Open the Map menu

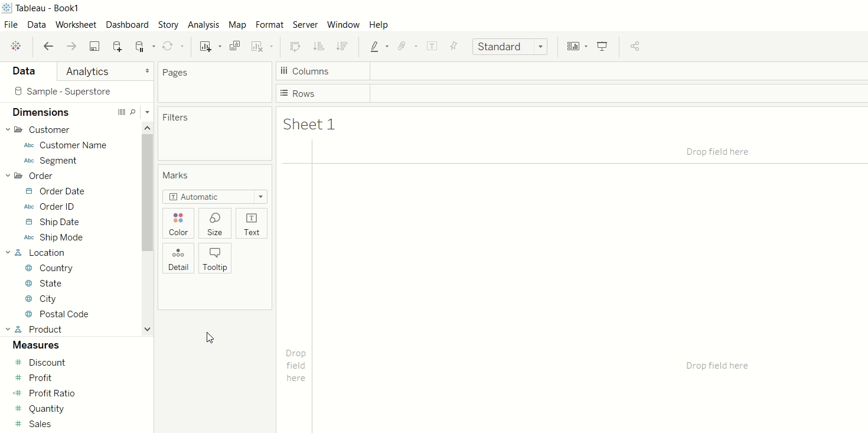coord(237,25)
